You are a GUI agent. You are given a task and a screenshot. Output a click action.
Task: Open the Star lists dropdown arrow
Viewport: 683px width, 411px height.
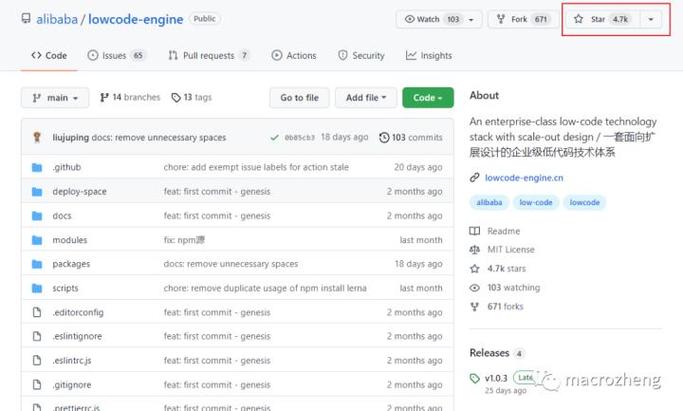[x=651, y=19]
